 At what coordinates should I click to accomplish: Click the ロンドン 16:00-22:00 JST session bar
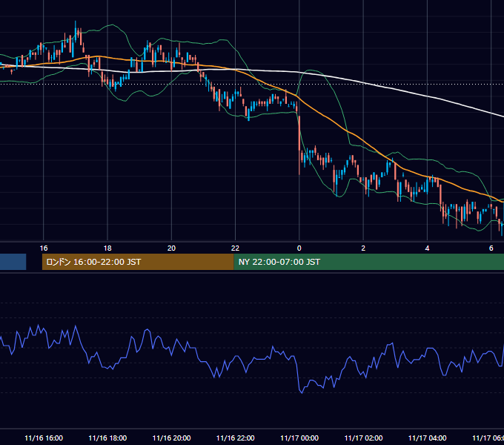[x=138, y=262]
